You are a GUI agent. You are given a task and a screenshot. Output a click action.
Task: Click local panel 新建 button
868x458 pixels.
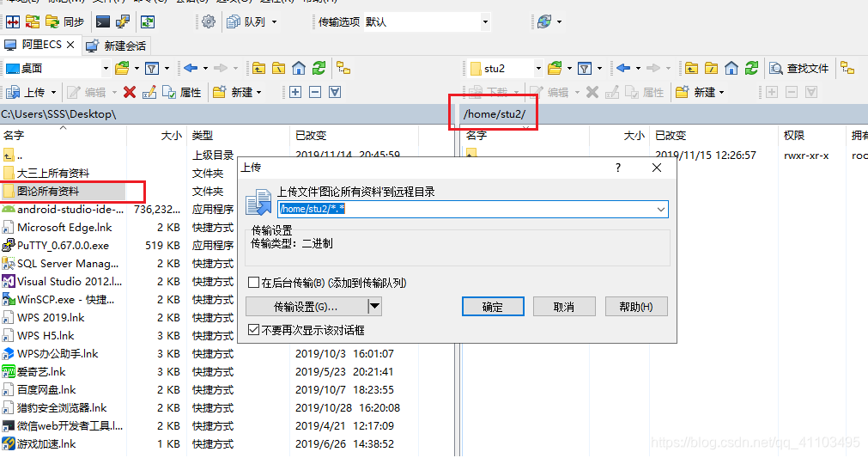[237, 93]
